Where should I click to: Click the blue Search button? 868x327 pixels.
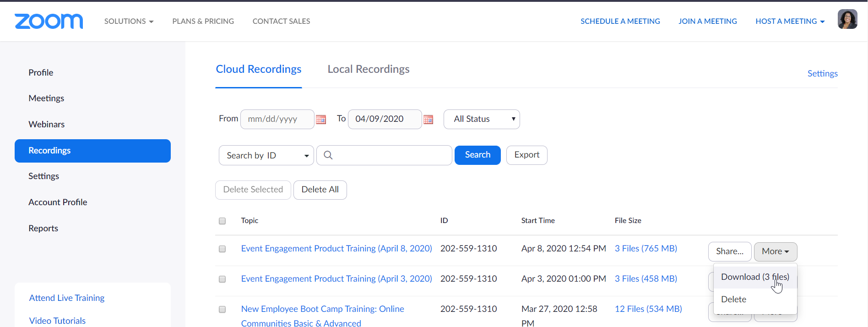(477, 155)
